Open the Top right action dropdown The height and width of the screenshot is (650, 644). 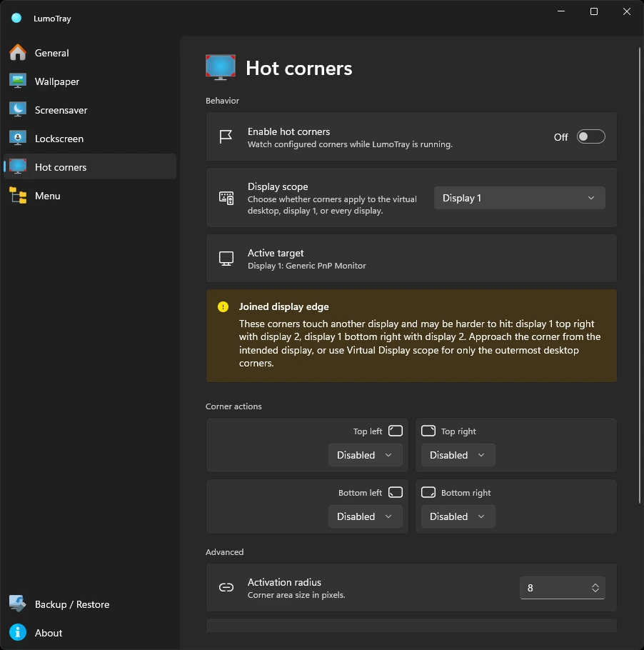tap(458, 455)
